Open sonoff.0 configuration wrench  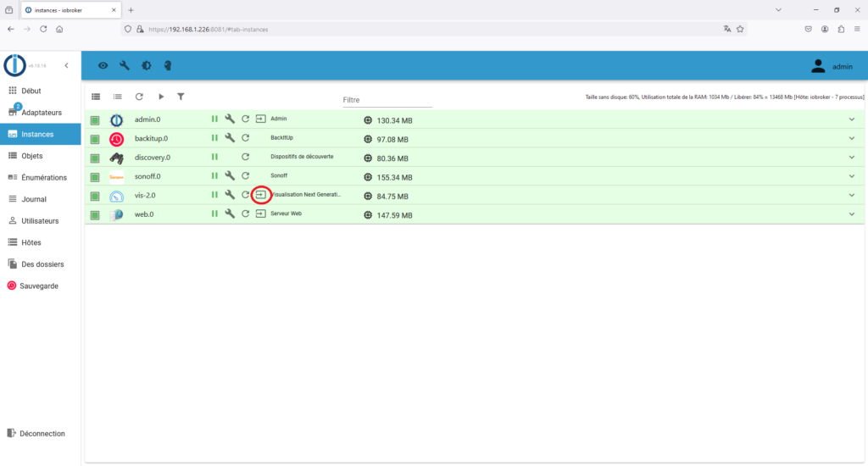click(230, 176)
